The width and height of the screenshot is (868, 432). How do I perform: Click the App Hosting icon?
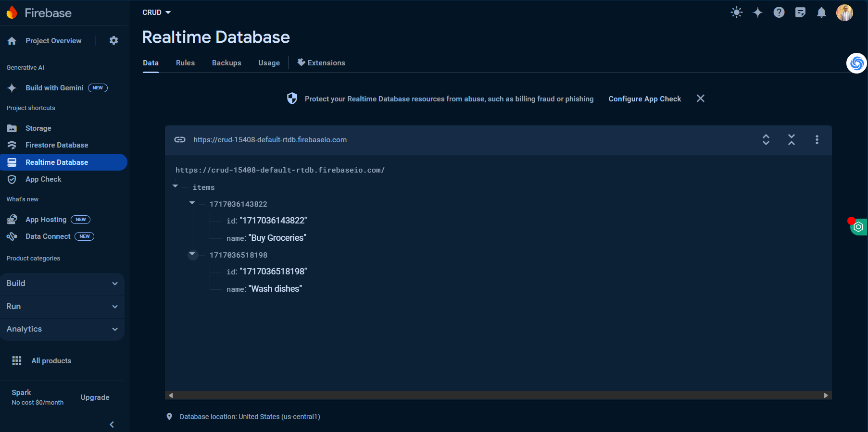pyautogui.click(x=12, y=220)
